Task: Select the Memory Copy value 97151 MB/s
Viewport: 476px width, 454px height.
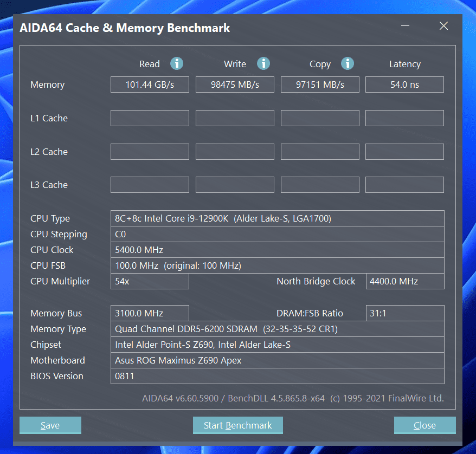Action: tap(320, 85)
